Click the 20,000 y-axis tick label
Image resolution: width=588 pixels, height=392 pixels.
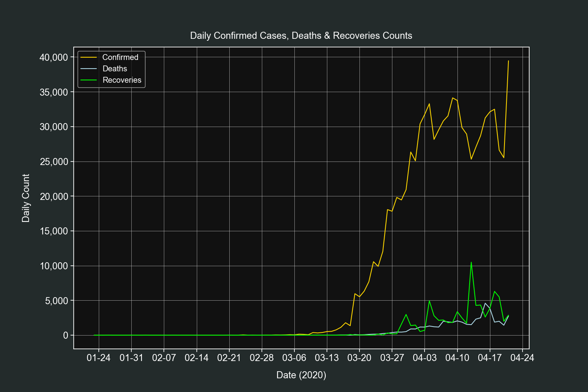[x=54, y=196]
